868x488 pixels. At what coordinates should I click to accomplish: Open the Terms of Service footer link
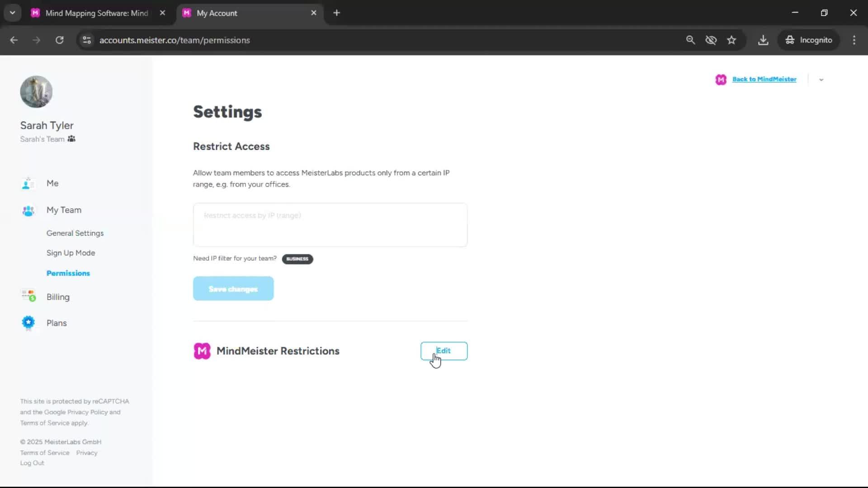45,453
